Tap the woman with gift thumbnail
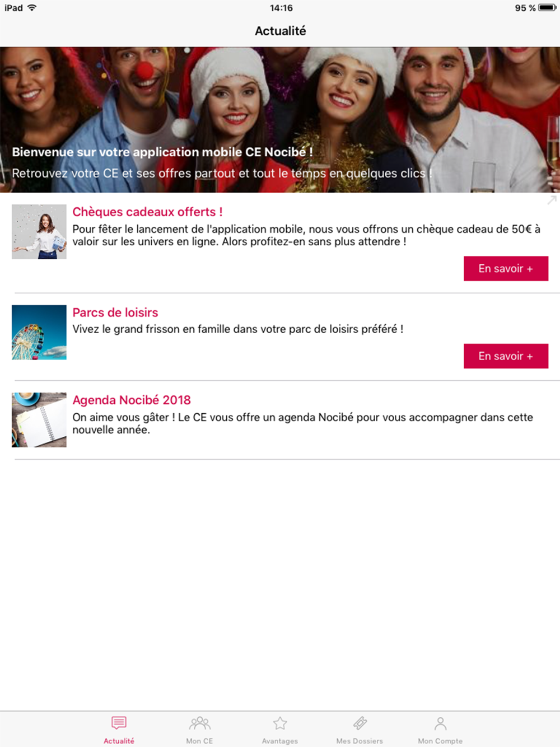The width and height of the screenshot is (560, 747). [x=39, y=232]
